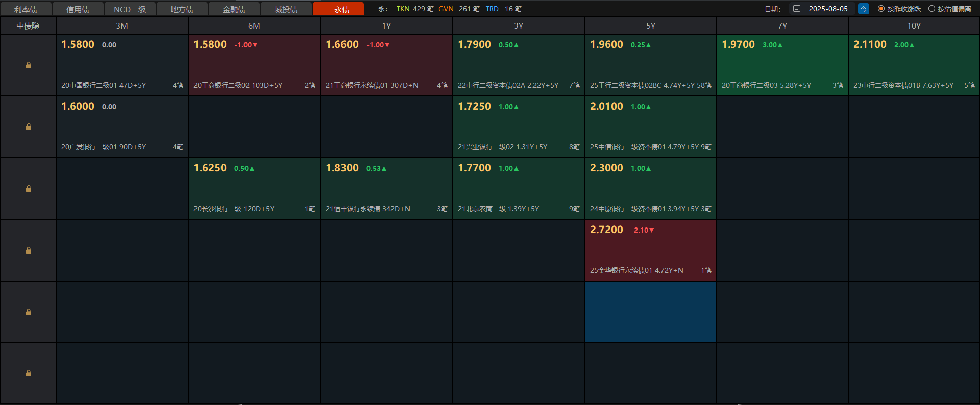Open the 地方债 tab
This screenshot has height=405, width=980.
(x=182, y=9)
